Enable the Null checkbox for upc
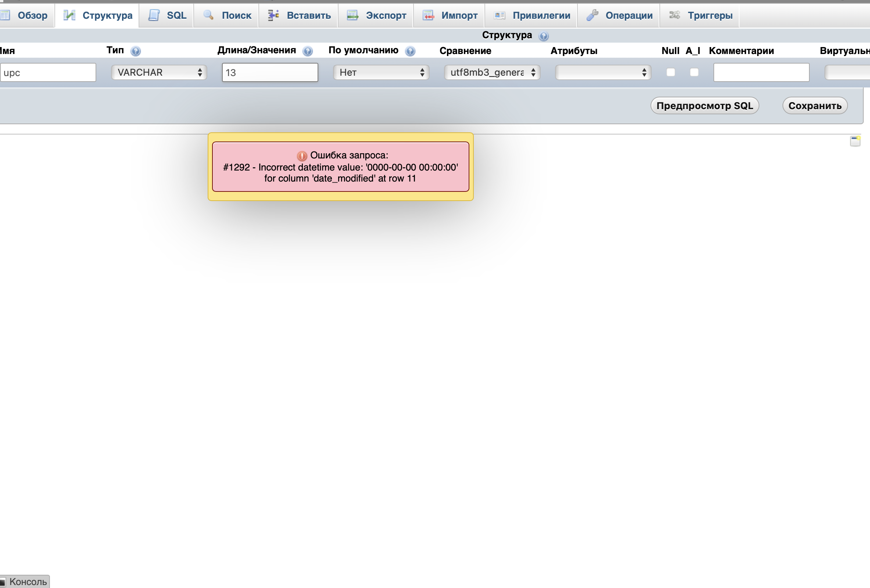Image resolution: width=870 pixels, height=588 pixels. [670, 72]
